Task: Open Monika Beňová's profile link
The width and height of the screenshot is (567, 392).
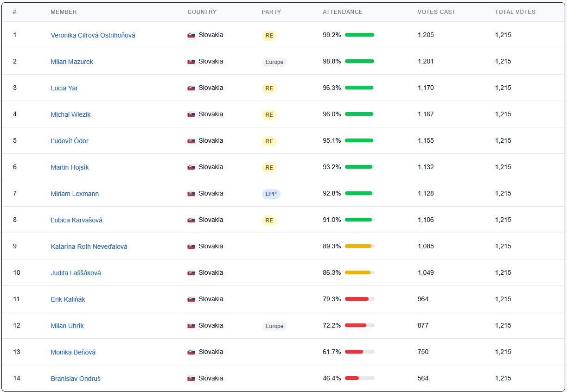Action: 73,352
